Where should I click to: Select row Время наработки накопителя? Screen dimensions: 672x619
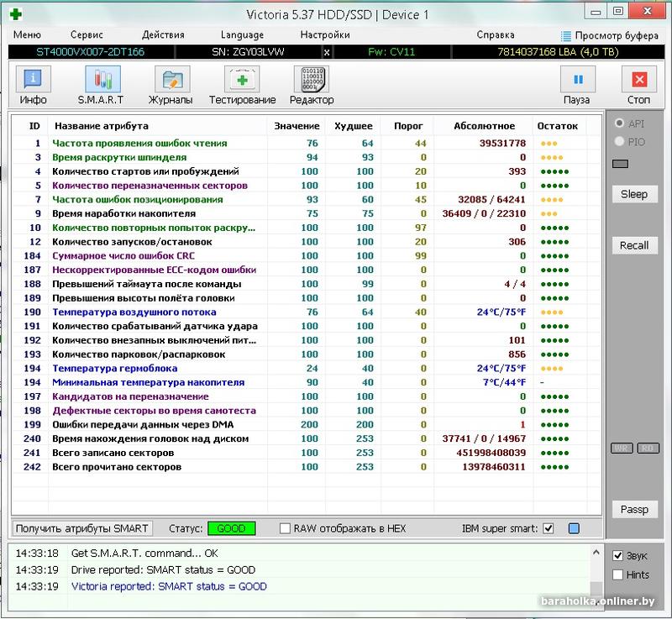tap(307, 213)
